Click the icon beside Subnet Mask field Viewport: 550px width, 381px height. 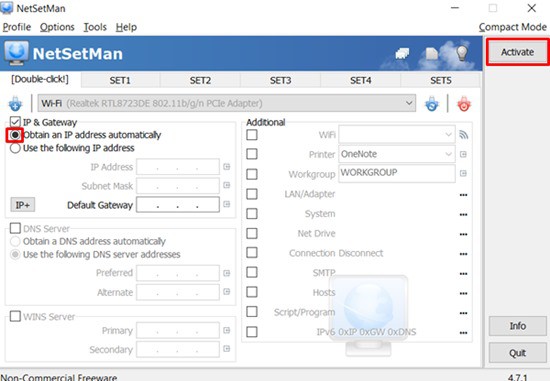click(227, 185)
